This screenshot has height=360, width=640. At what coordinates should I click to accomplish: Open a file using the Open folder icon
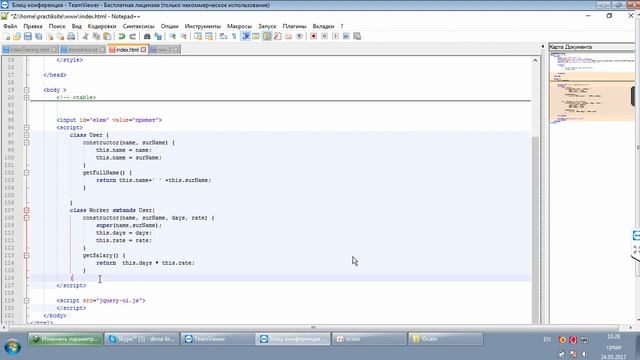(x=17, y=36)
